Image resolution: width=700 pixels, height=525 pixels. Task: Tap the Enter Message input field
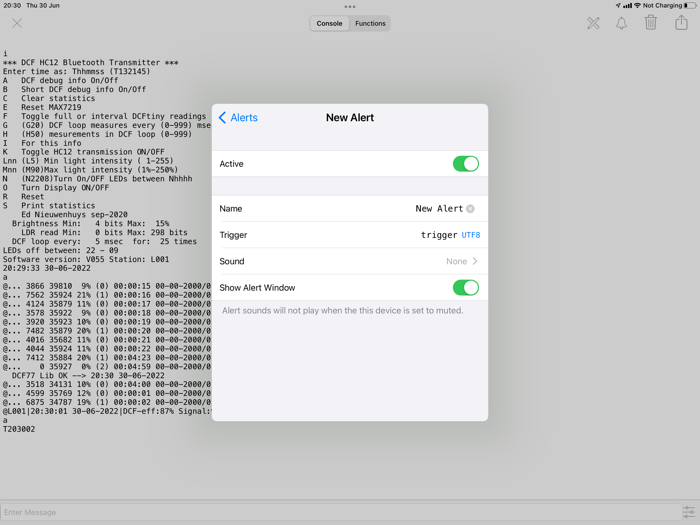click(x=341, y=512)
